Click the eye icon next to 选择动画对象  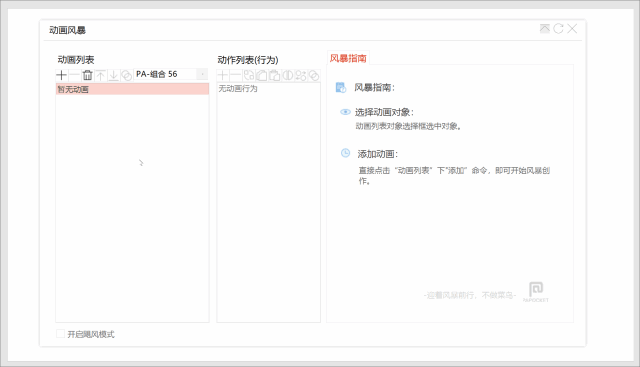(345, 112)
